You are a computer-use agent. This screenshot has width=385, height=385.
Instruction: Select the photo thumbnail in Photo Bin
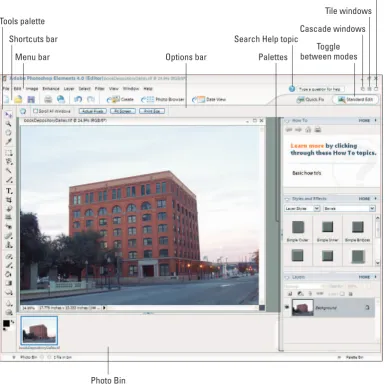39,331
